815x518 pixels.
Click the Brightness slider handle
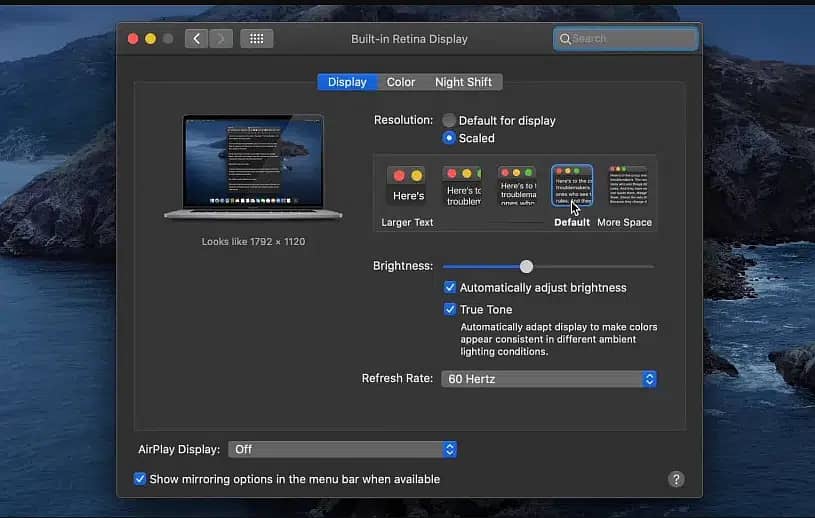(526, 266)
